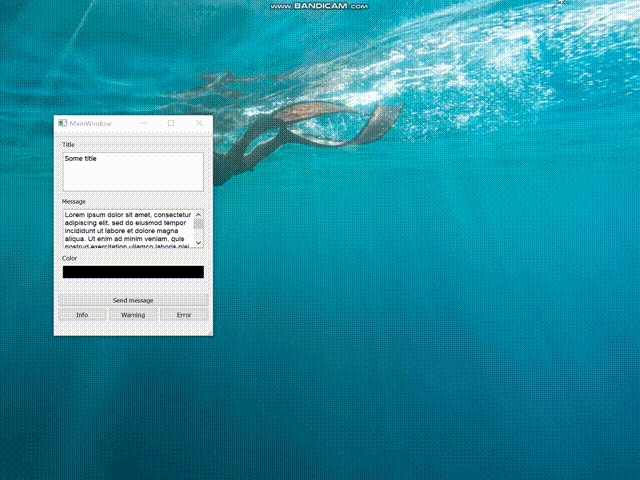This screenshot has width=640, height=480.
Task: Trigger the Info notification button
Action: [x=82, y=315]
